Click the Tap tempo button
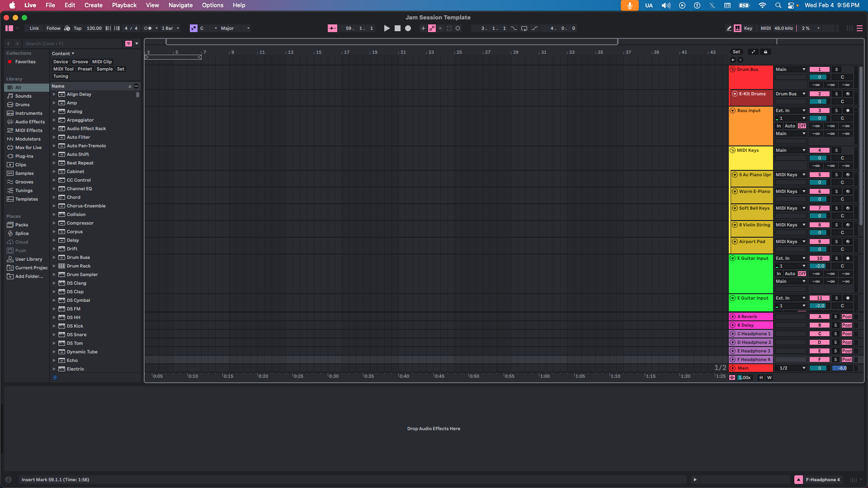This screenshot has width=868, height=488. pyautogui.click(x=77, y=28)
